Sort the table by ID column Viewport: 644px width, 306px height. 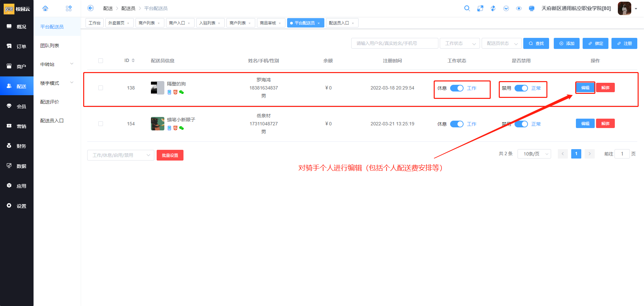pyautogui.click(x=133, y=60)
